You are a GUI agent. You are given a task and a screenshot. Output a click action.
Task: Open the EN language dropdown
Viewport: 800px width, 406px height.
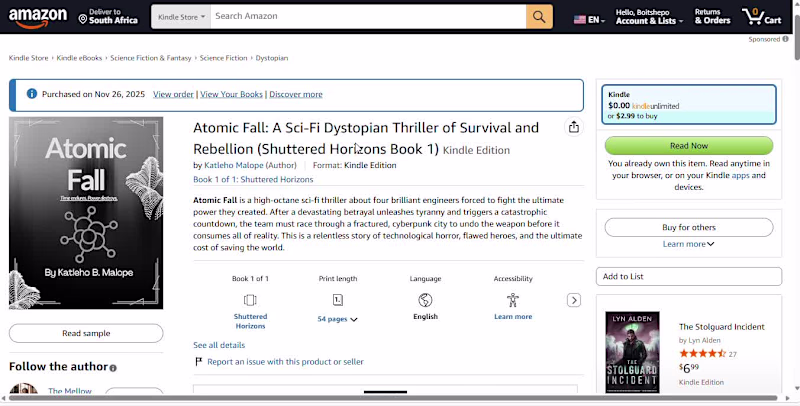point(595,20)
